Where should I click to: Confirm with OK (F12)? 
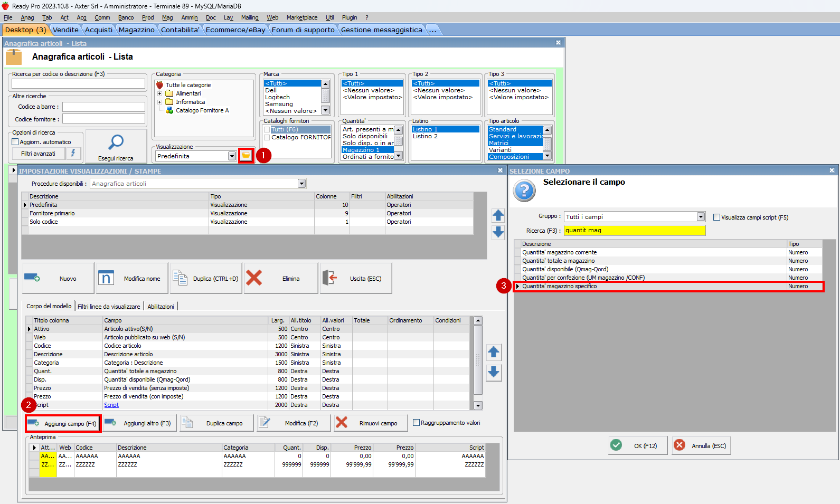pyautogui.click(x=638, y=445)
